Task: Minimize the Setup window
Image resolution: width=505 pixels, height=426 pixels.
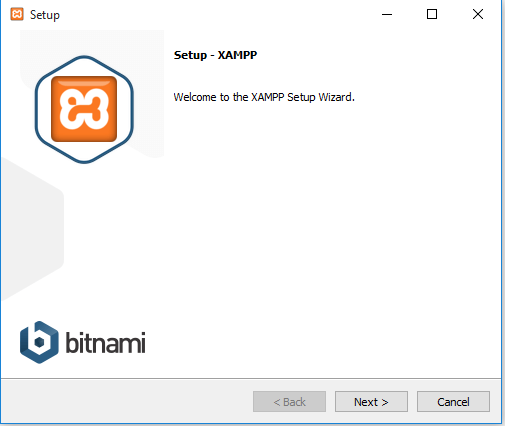Action: [x=387, y=14]
